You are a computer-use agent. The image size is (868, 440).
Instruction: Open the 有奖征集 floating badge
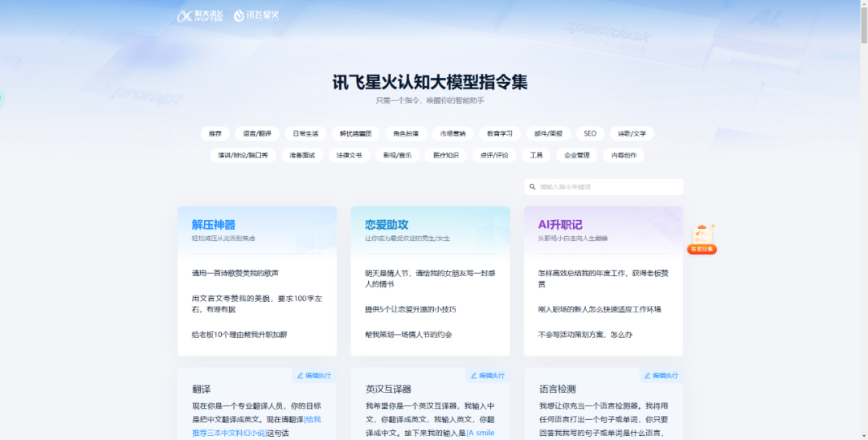pos(702,239)
